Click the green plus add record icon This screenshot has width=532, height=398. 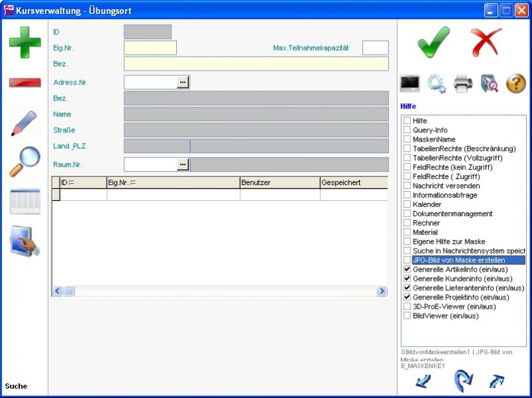tap(25, 43)
